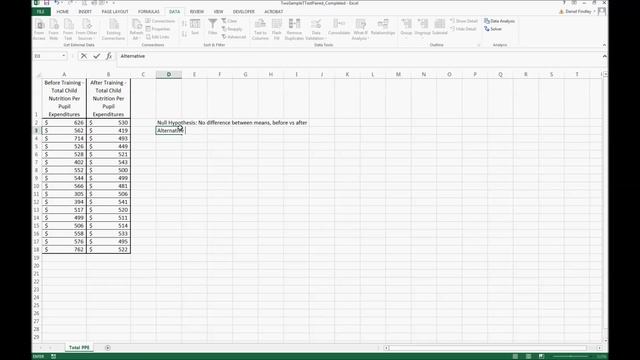Open Advanced filter options
Viewport: 640px width, 360px height.
click(234, 37)
